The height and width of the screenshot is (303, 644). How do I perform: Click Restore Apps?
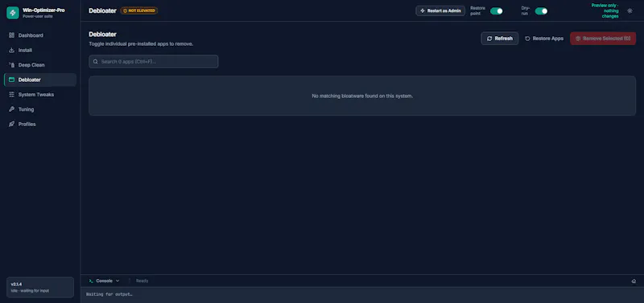point(544,39)
